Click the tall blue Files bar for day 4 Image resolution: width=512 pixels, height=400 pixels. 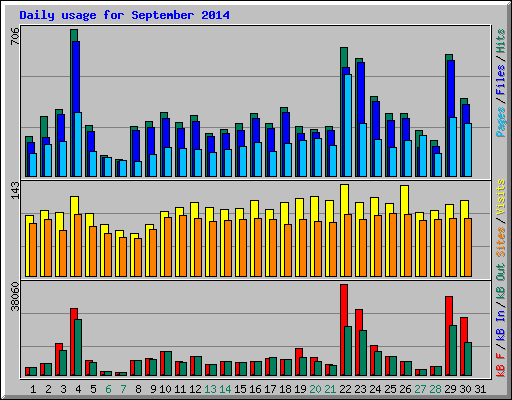pyautogui.click(x=76, y=77)
